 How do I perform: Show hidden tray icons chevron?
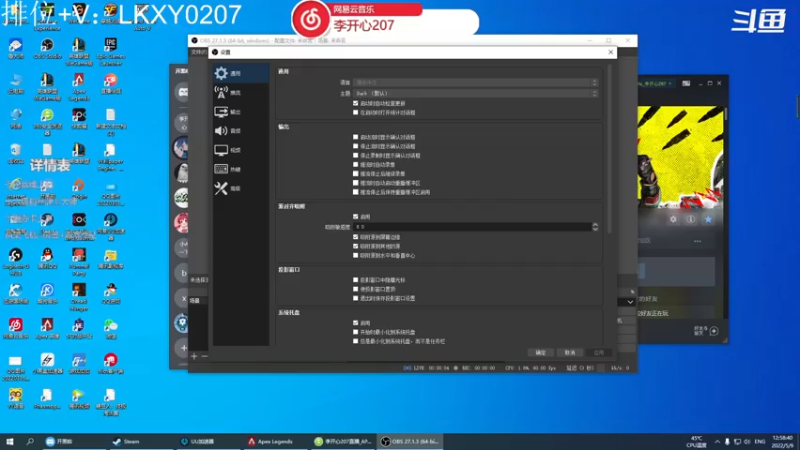click(717, 441)
